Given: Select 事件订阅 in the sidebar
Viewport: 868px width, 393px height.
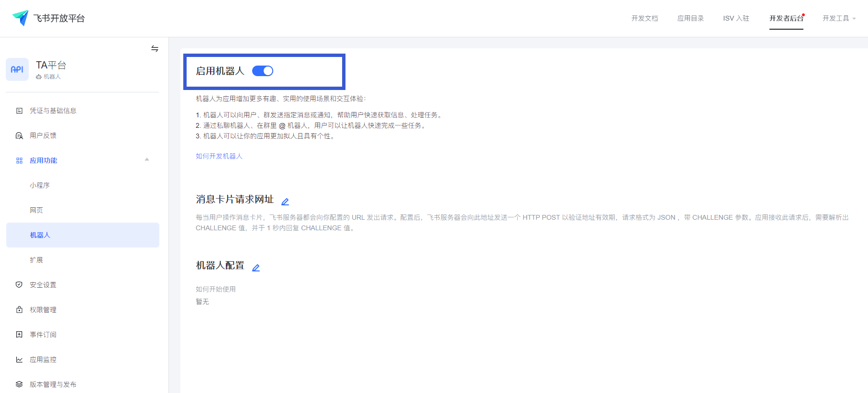Looking at the screenshot, I should [x=43, y=335].
